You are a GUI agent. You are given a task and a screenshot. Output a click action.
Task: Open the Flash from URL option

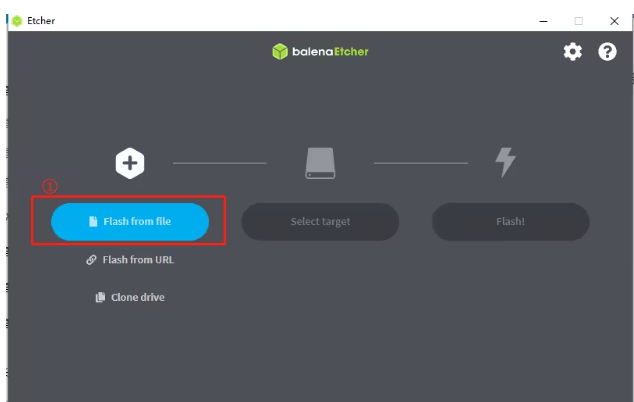coord(130,260)
